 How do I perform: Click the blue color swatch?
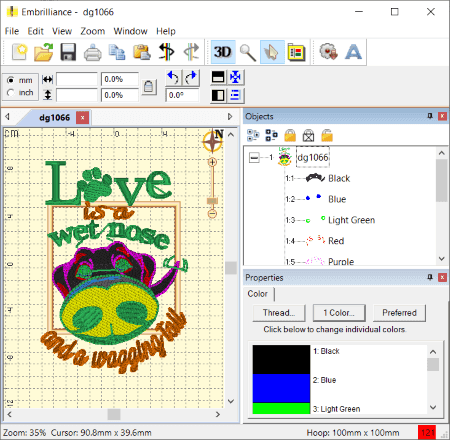pos(281,388)
